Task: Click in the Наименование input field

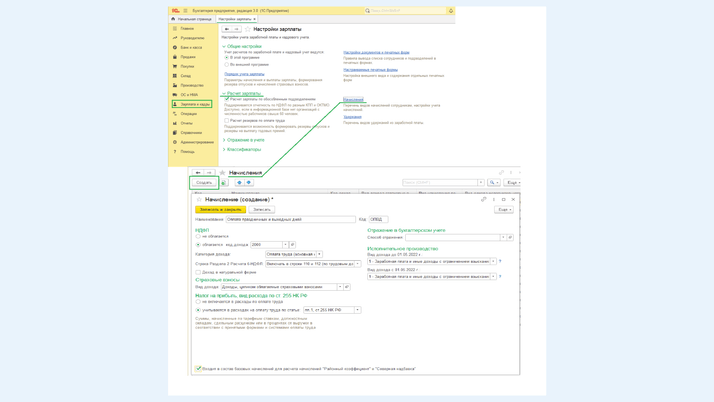Action: coord(291,219)
